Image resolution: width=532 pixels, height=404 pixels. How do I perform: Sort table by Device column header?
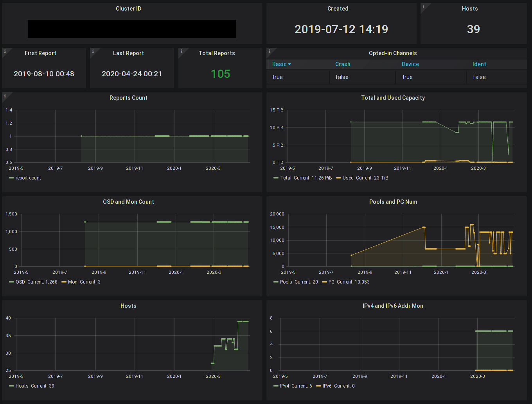coord(410,64)
